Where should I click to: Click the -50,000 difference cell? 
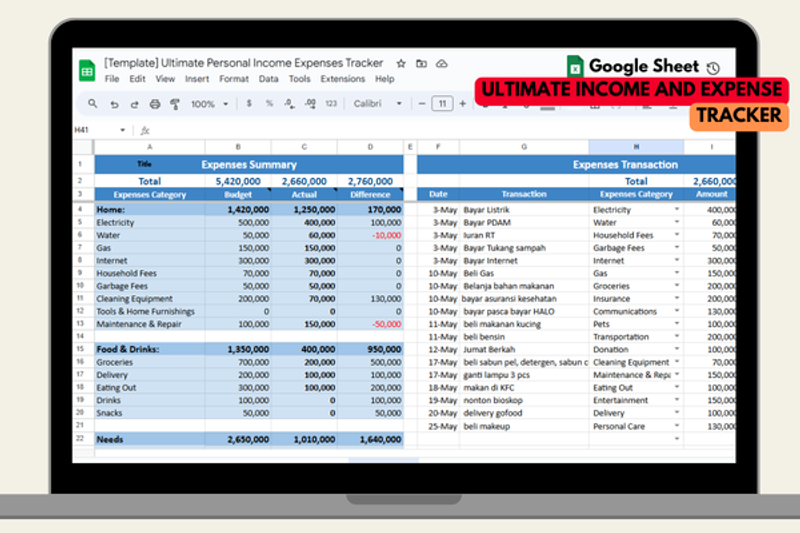point(370,324)
